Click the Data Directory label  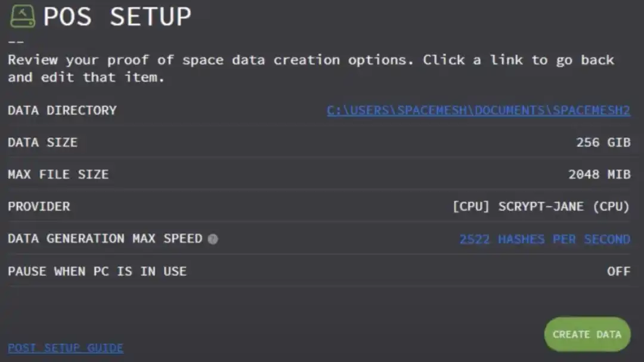[x=62, y=110]
